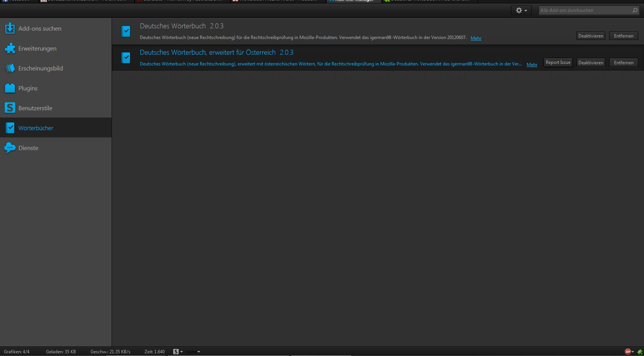Click 'Zeit: 1.640' in the status bar
Image resolution: width=644 pixels, height=356 pixels.
(x=154, y=352)
